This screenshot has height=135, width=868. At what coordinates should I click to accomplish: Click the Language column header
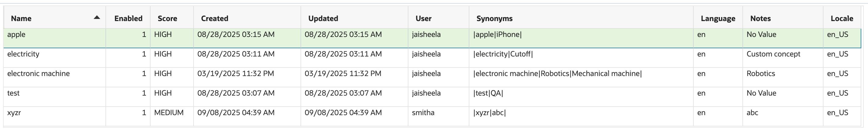(718, 18)
